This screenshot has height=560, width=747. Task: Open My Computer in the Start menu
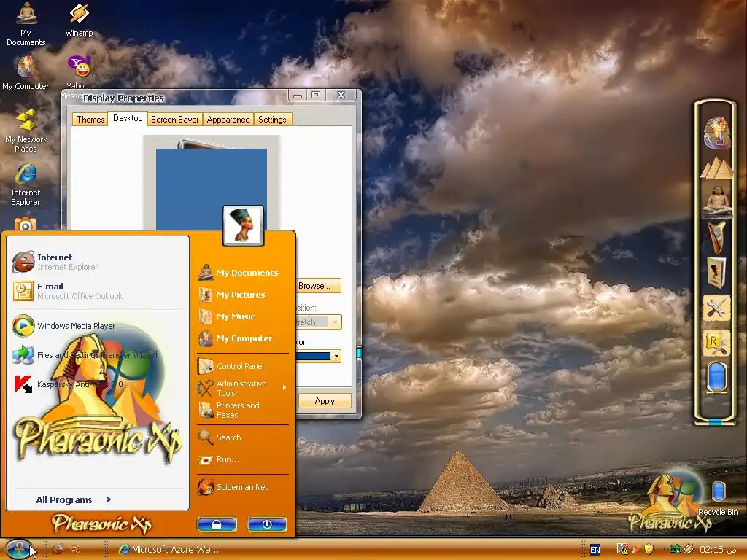coord(243,338)
